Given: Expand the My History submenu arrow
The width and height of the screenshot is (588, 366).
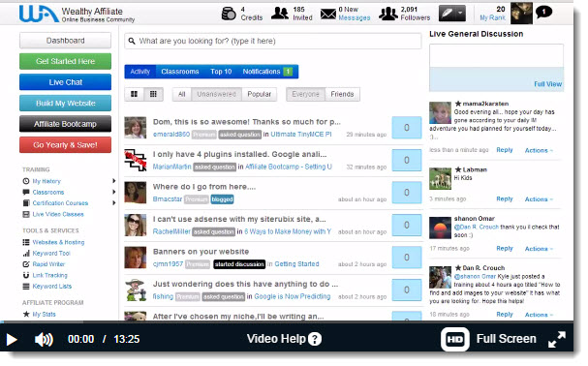Looking at the screenshot, I should 113,181.
